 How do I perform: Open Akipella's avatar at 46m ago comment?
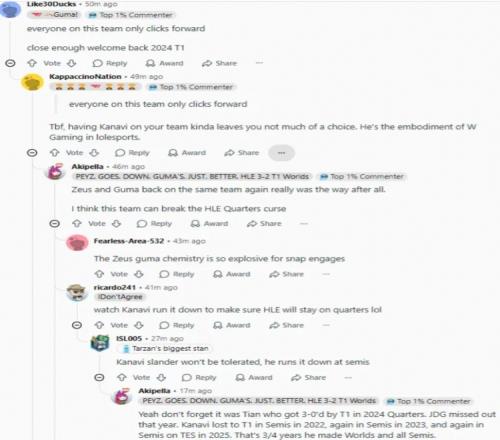click(55, 172)
